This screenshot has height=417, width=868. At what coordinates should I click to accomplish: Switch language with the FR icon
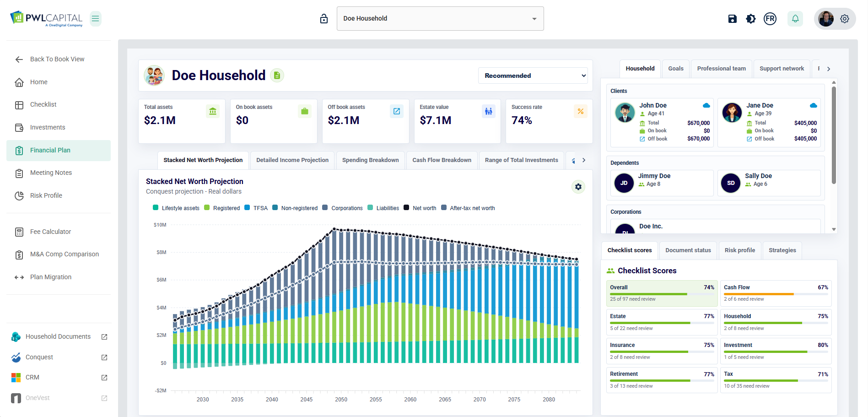(770, 19)
